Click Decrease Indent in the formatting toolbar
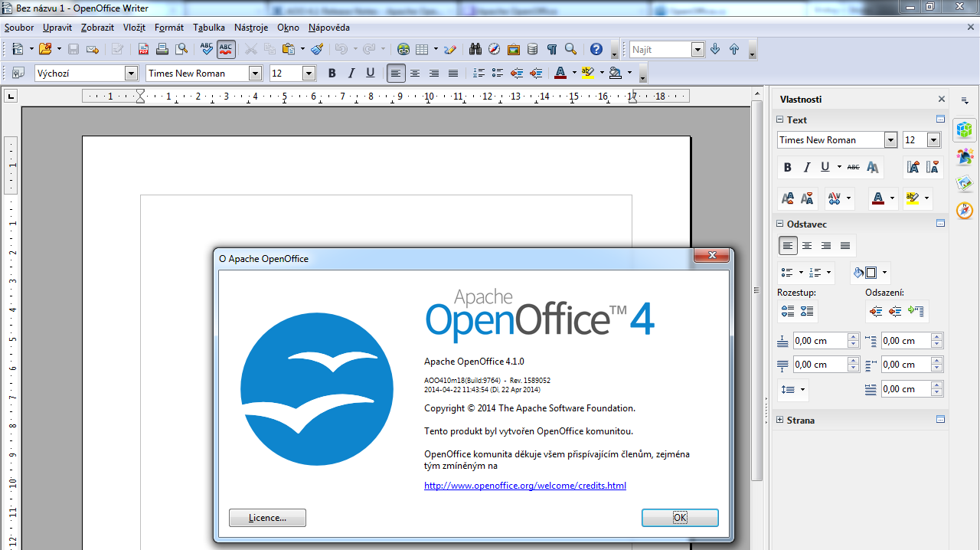The width and height of the screenshot is (980, 550). [517, 73]
